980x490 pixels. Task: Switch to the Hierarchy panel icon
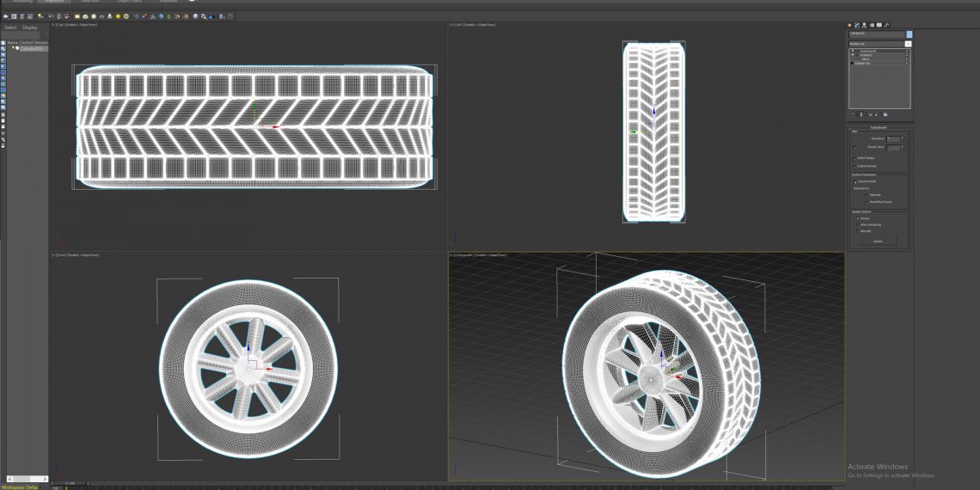pyautogui.click(x=865, y=26)
